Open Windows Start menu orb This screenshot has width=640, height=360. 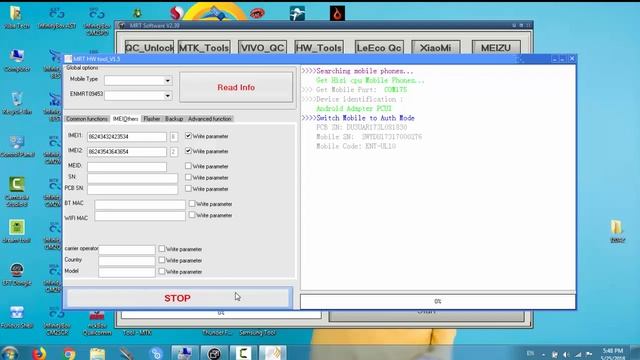coord(9,353)
